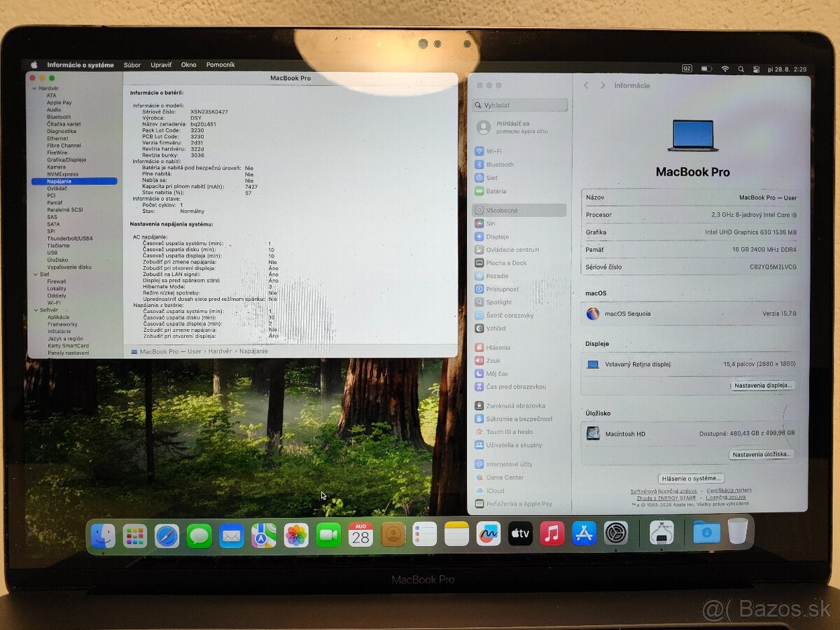
Task: Open Reminders app in the Dock
Action: 424,534
